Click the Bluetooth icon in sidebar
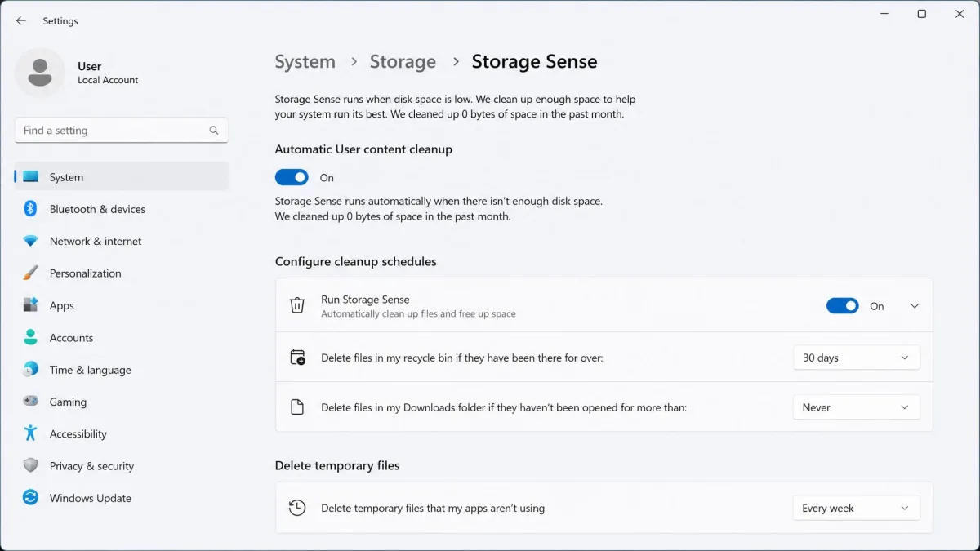 click(30, 209)
